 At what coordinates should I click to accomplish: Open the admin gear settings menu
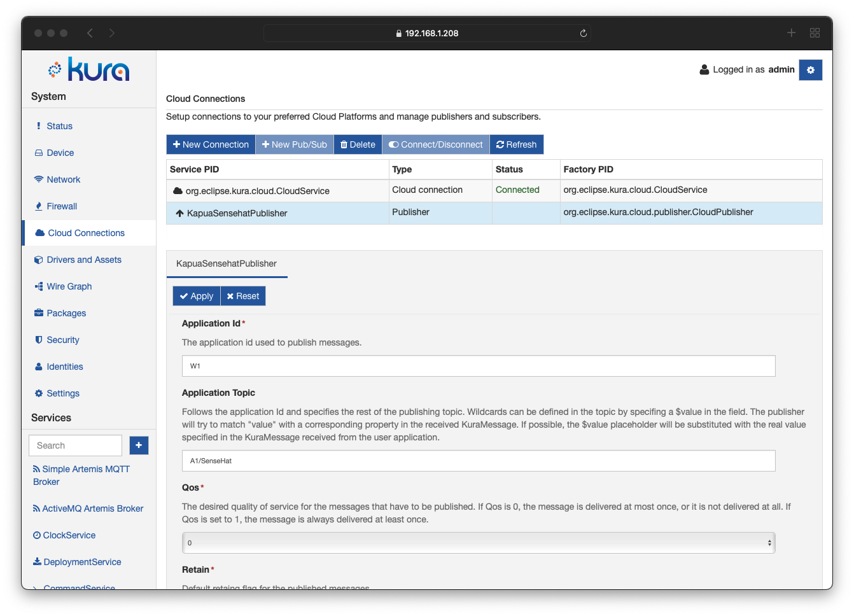(811, 70)
